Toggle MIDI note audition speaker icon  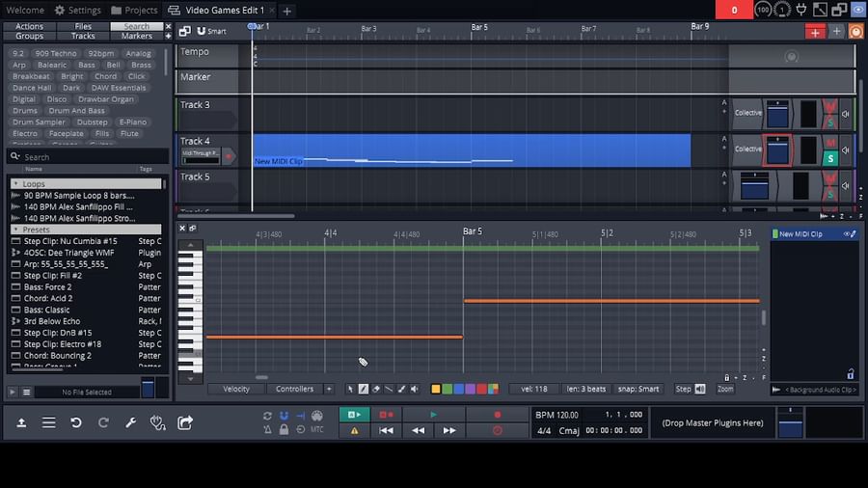pyautogui.click(x=414, y=389)
